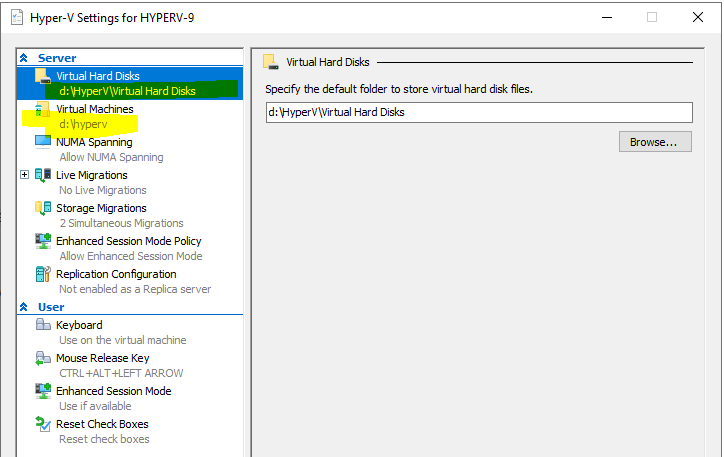Click 'd:\HyperV\Virtual Hard Disks' subtext in tree
This screenshot has height=457, width=724.
pyautogui.click(x=127, y=91)
